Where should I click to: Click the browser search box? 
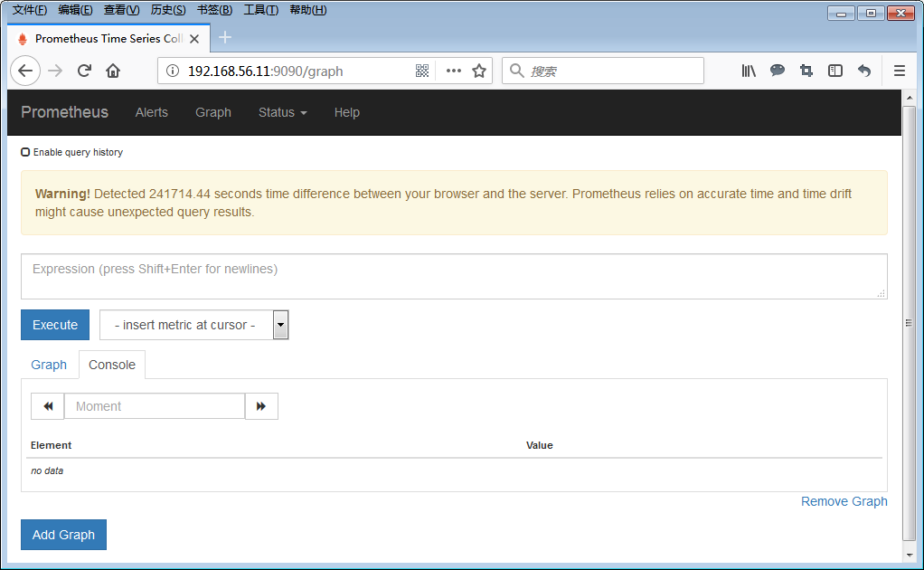click(603, 71)
